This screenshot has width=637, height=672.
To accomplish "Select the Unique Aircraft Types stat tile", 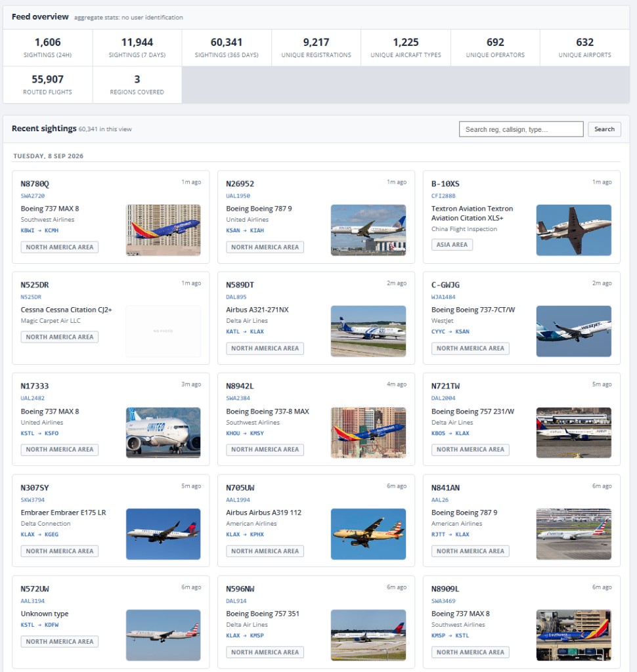I will [x=406, y=47].
